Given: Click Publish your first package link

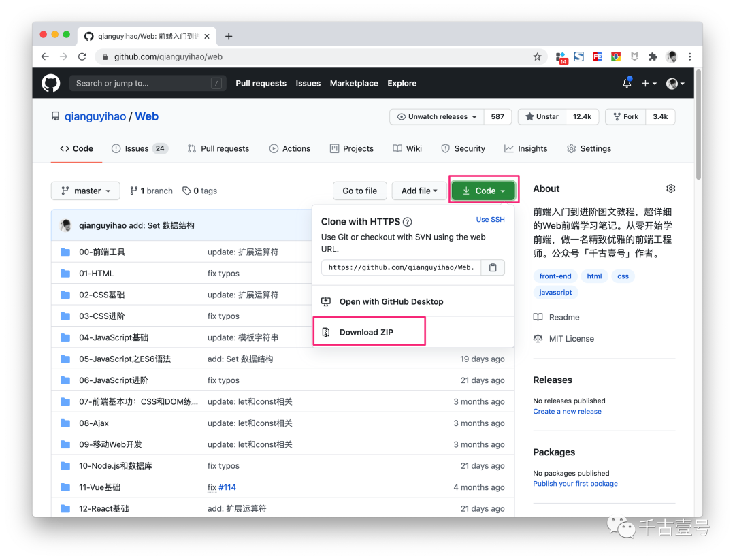Looking at the screenshot, I should [x=575, y=484].
